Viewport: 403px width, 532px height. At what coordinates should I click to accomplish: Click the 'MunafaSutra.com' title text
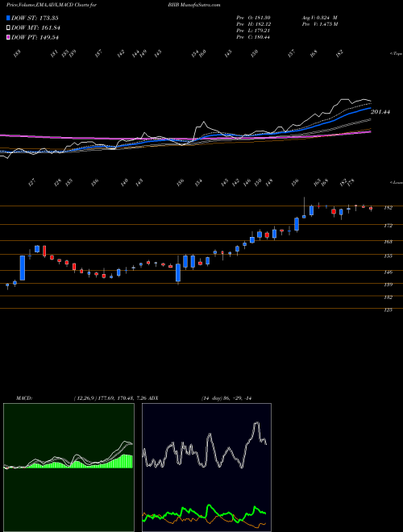tap(201, 5)
